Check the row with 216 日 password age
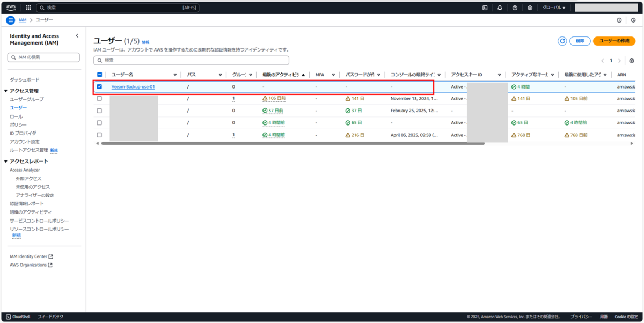 99,135
